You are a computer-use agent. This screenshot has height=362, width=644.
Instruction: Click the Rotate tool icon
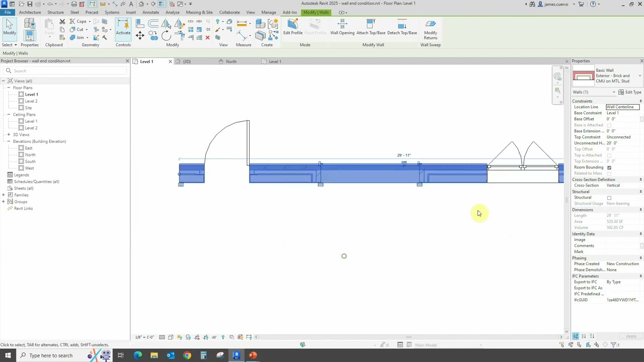click(166, 36)
